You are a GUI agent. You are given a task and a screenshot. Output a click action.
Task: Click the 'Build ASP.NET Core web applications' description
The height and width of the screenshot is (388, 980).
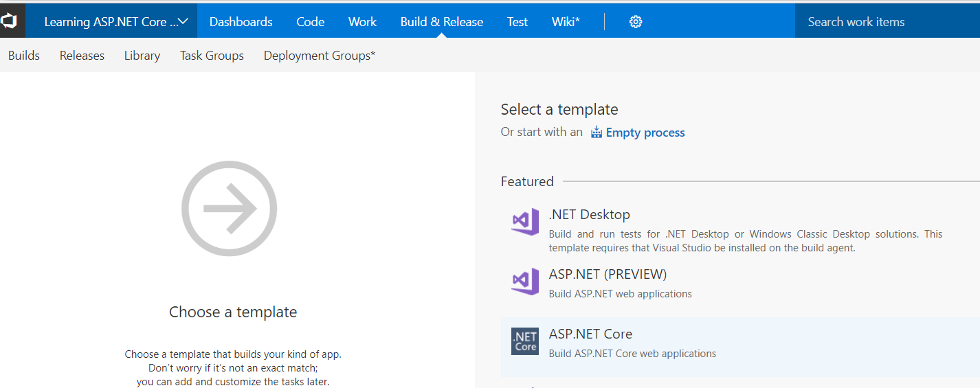coord(632,354)
